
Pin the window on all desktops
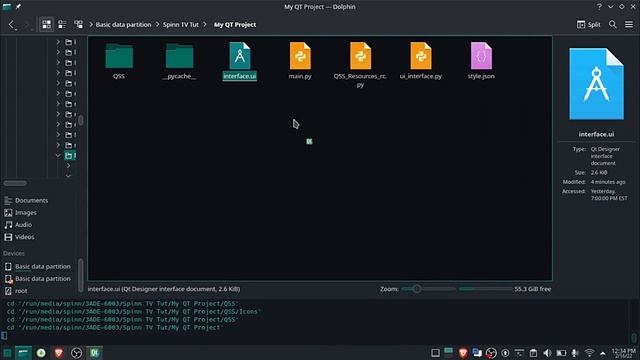click(18, 7)
